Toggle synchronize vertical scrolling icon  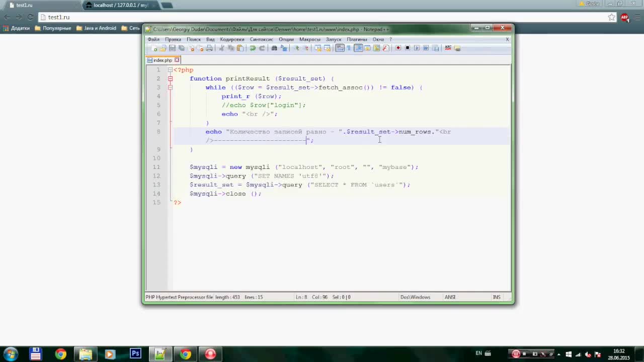pyautogui.click(x=318, y=48)
